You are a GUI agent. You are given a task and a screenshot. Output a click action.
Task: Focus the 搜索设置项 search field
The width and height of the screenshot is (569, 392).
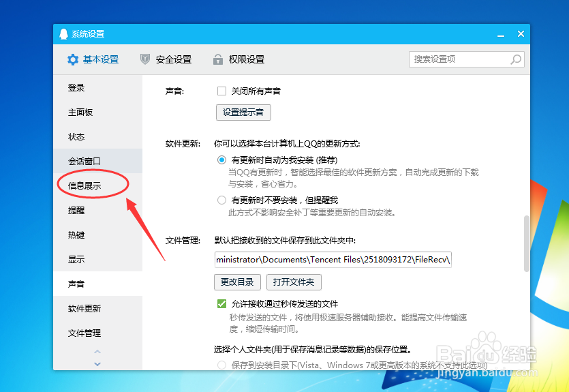coord(467,59)
